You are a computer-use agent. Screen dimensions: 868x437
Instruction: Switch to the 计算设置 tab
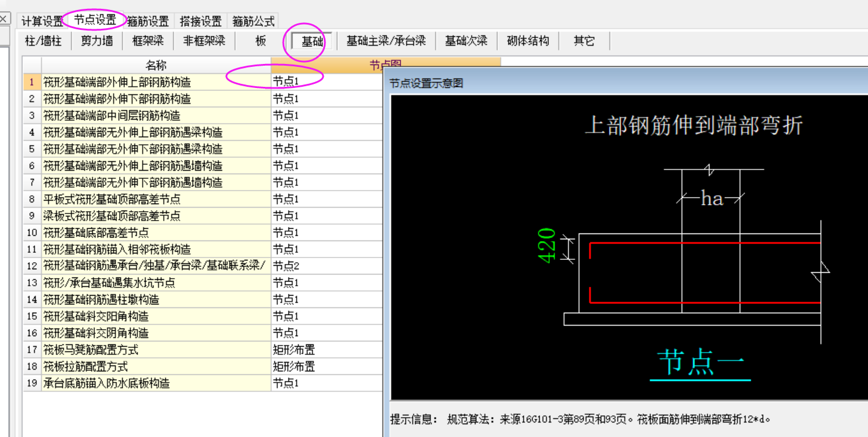point(42,21)
